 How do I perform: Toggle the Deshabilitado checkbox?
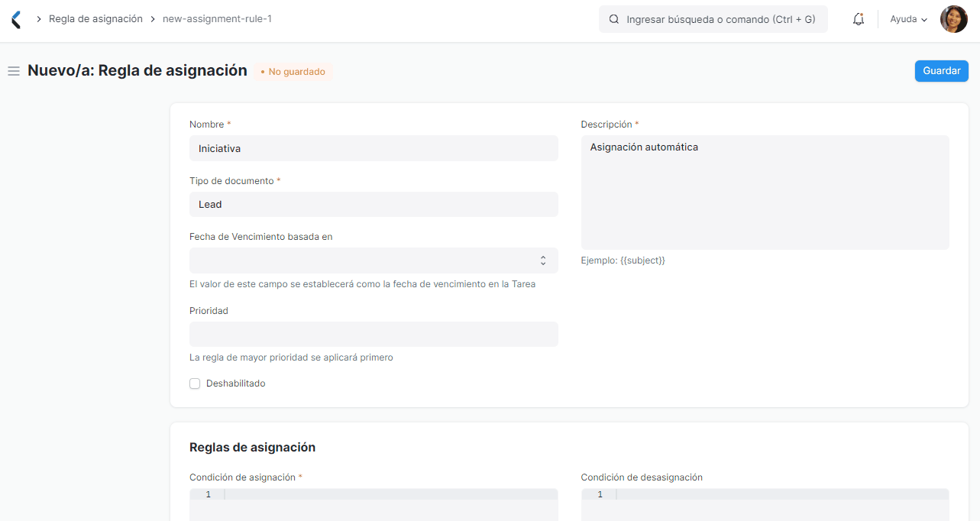tap(195, 383)
